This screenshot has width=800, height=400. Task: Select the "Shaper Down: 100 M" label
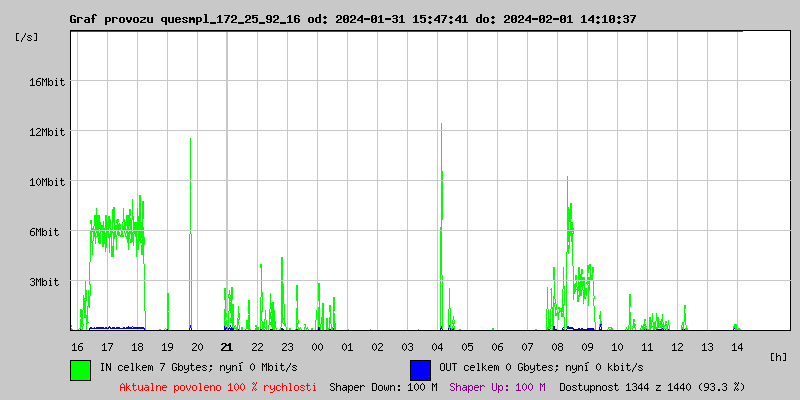click(383, 386)
